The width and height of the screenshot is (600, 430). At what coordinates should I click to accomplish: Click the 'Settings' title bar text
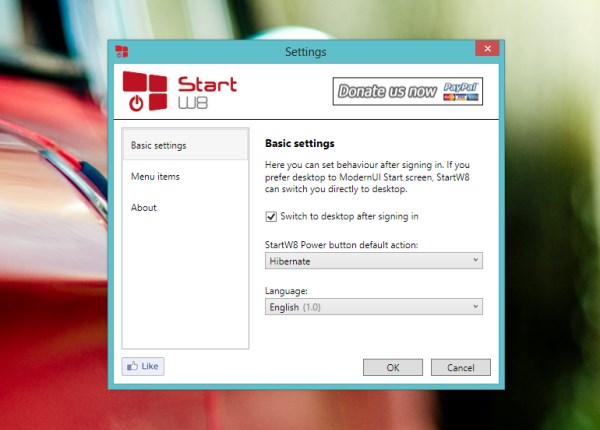(305, 51)
